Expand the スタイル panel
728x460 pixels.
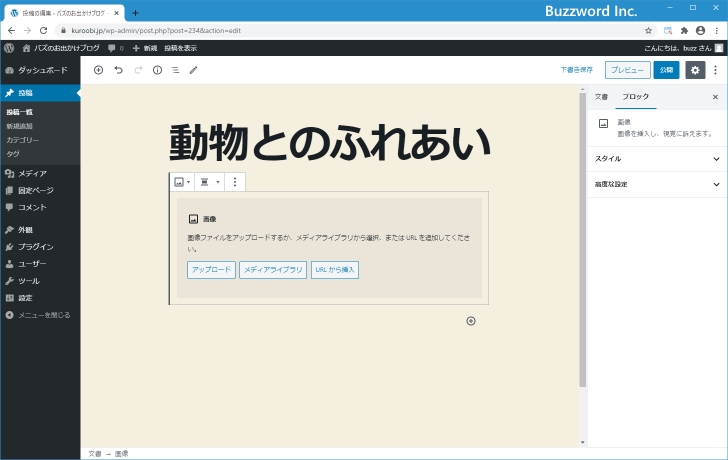(x=657, y=159)
